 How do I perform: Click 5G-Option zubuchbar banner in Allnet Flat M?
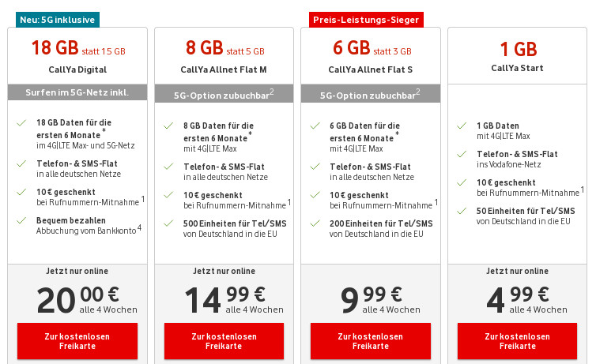pyautogui.click(x=224, y=94)
